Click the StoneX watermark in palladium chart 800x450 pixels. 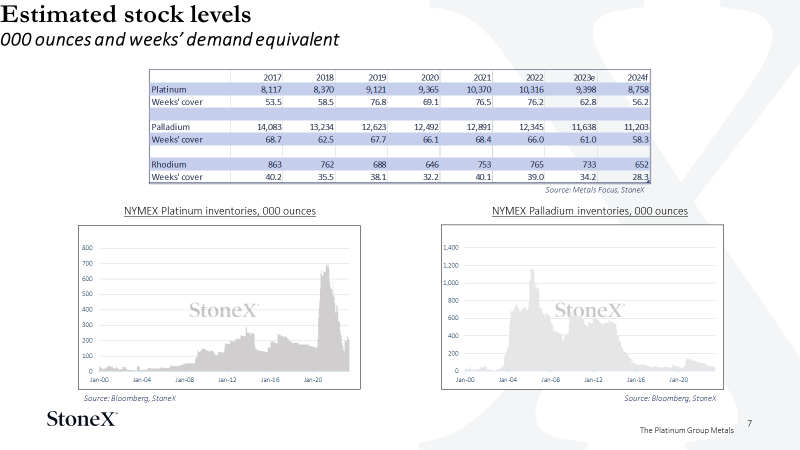tap(589, 310)
